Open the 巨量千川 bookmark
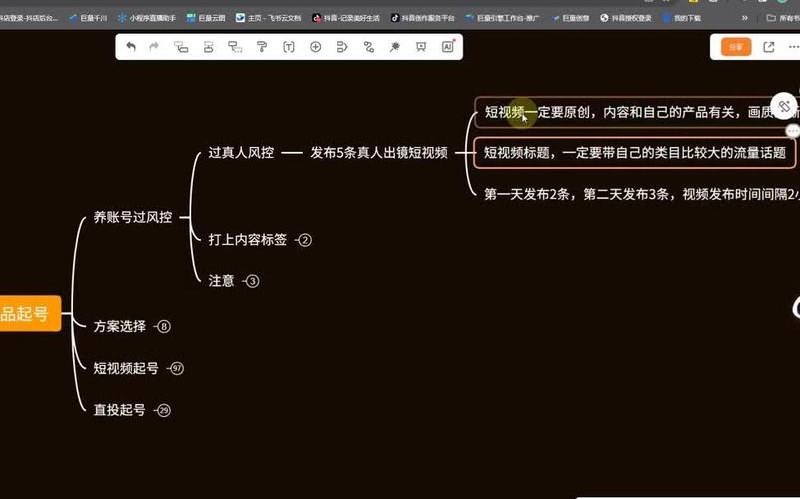 [x=88, y=18]
